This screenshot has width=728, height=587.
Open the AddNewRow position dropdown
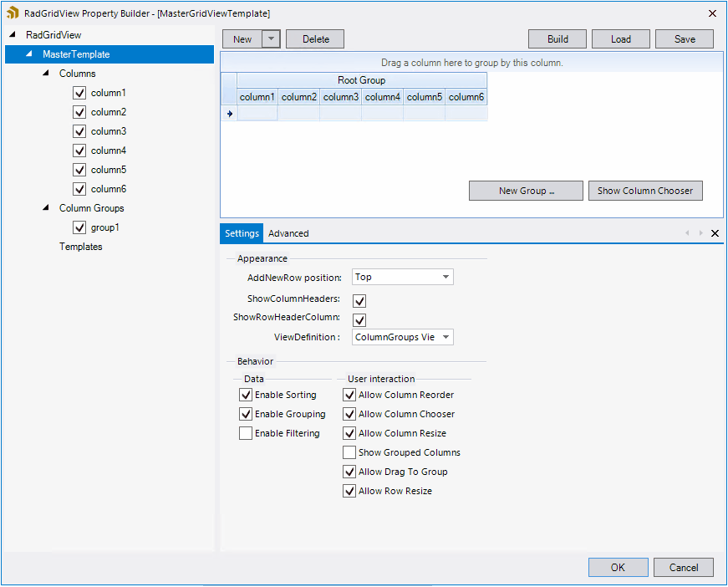click(x=445, y=277)
